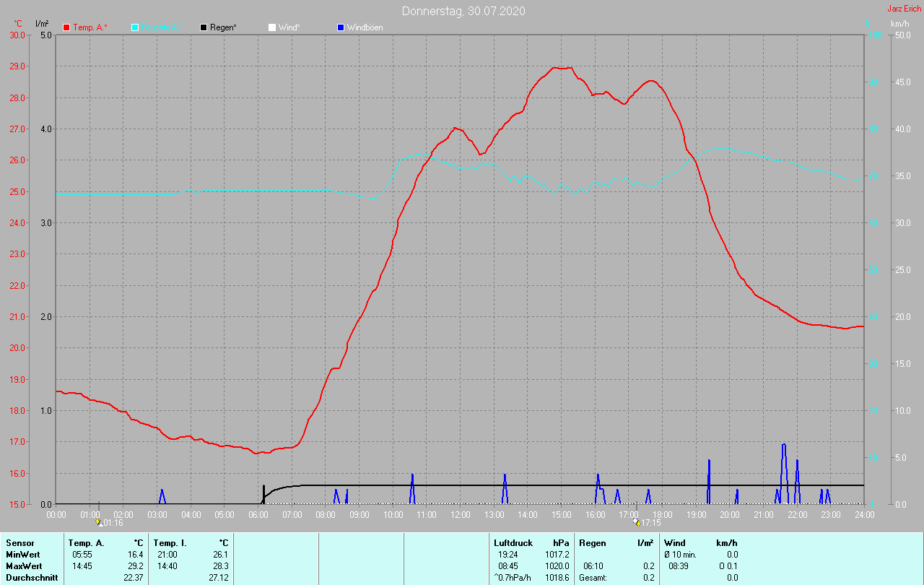The image size is (924, 585).
Task: Click the Sensor header in the statistics table
Action: 19,542
